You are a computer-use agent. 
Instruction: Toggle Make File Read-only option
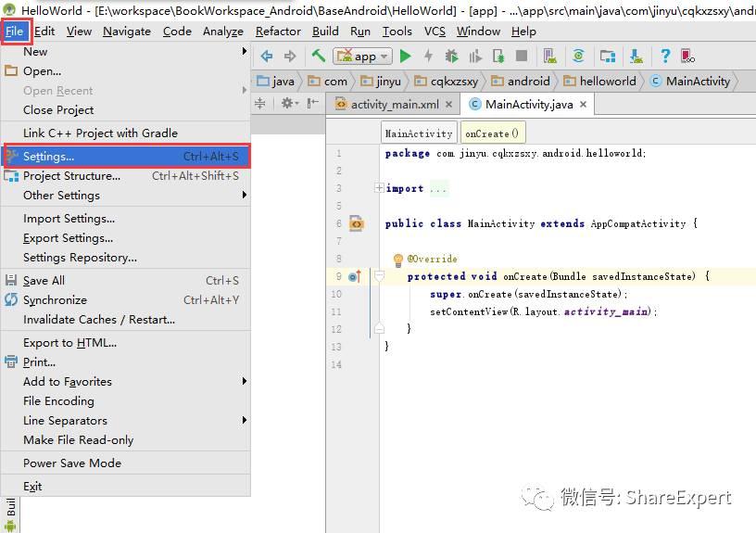tap(79, 440)
